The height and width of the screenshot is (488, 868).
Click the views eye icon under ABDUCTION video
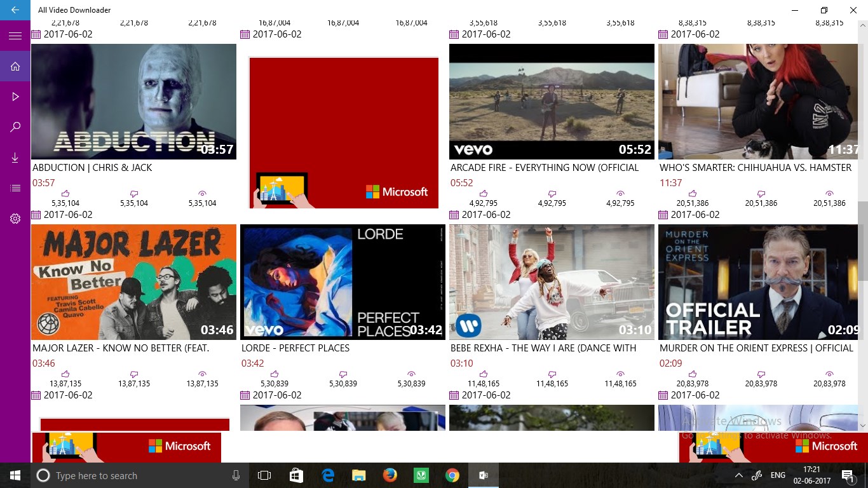coord(203,194)
